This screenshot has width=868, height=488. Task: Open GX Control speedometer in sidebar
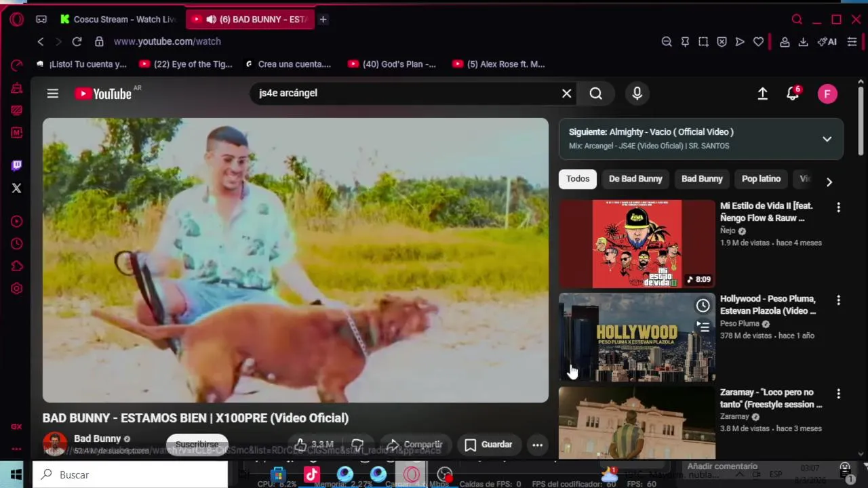tap(17, 65)
